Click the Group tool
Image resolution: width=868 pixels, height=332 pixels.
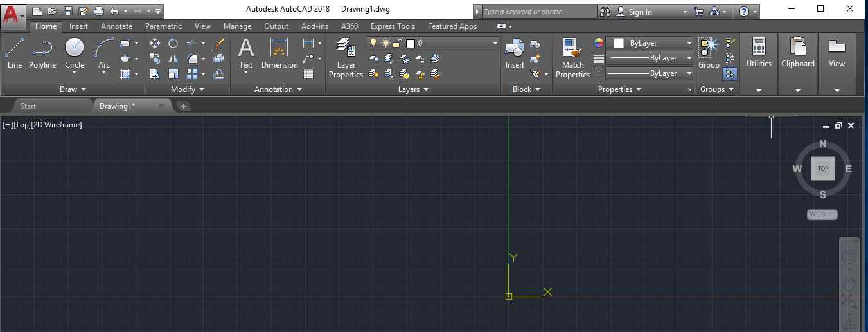point(709,53)
